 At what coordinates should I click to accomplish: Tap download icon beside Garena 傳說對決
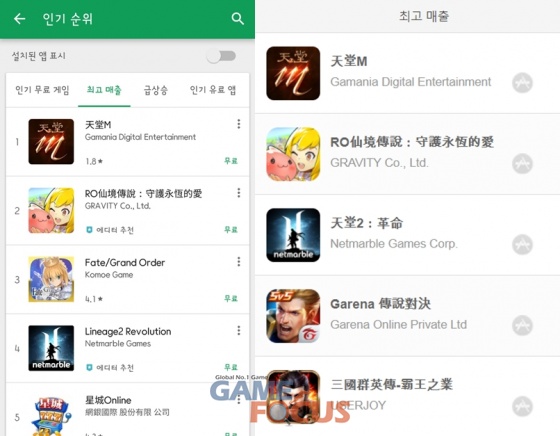click(522, 325)
